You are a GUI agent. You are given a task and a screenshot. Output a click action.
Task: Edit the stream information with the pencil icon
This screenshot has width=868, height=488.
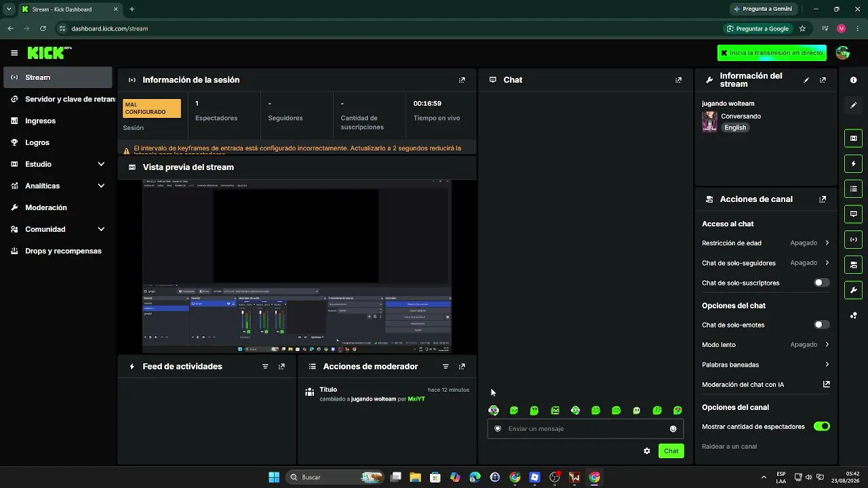pos(806,80)
